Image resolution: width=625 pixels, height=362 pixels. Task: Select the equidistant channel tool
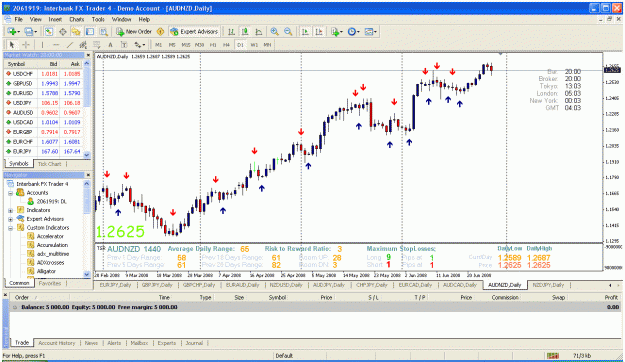pos(83,45)
